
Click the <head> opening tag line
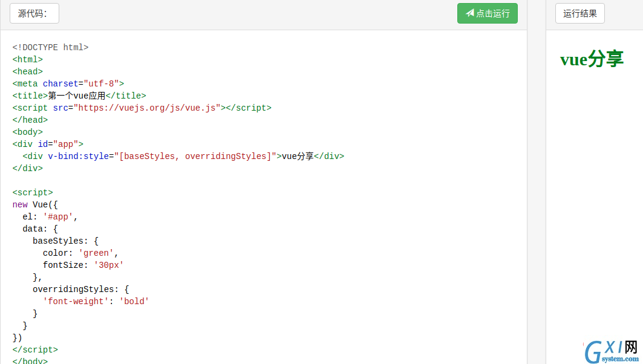point(27,72)
